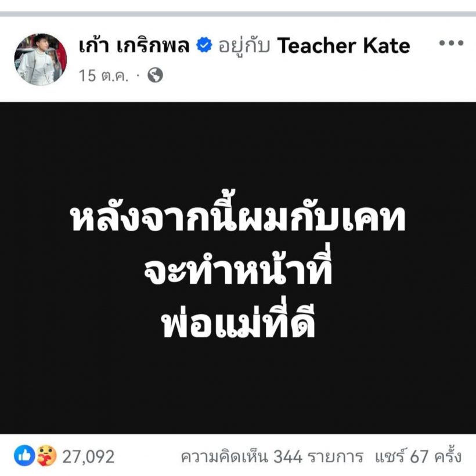This screenshot has height=476, width=476.
Task: Click the blue thumbs-up like reaction icon
Action: point(24,455)
